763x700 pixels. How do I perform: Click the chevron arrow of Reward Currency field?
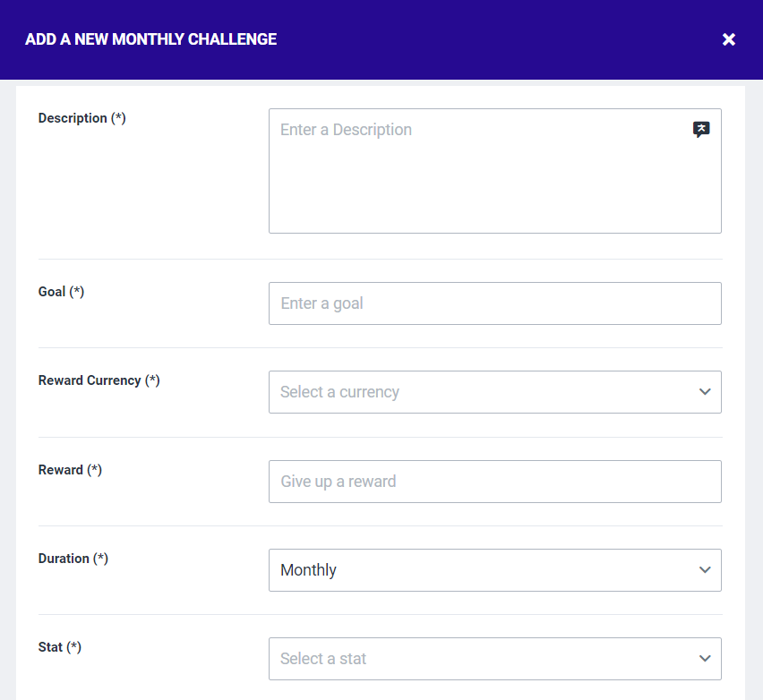click(705, 392)
